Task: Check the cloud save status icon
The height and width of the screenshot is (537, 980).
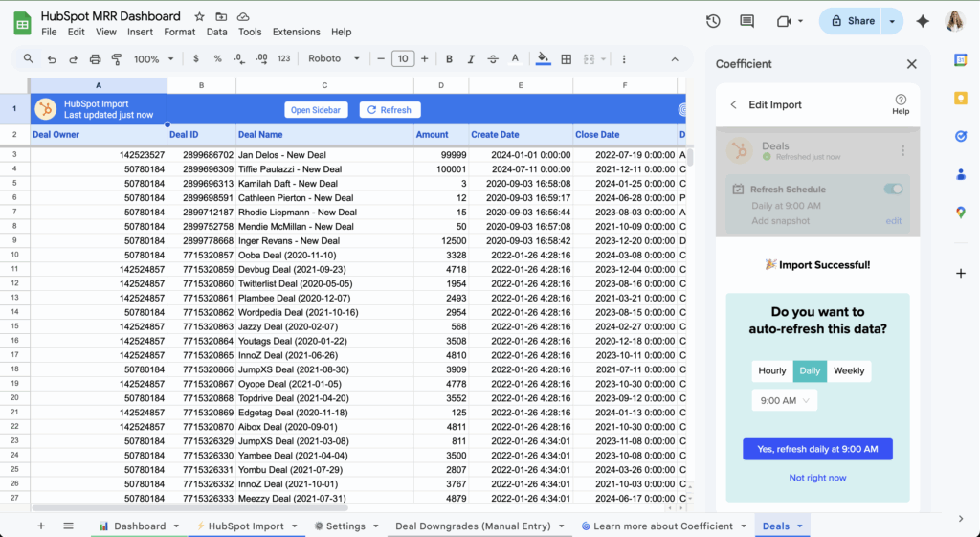Action: 243,17
